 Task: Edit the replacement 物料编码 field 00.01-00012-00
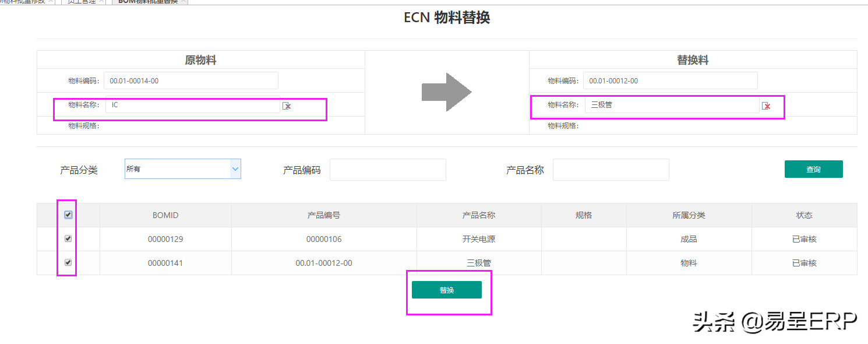(670, 81)
